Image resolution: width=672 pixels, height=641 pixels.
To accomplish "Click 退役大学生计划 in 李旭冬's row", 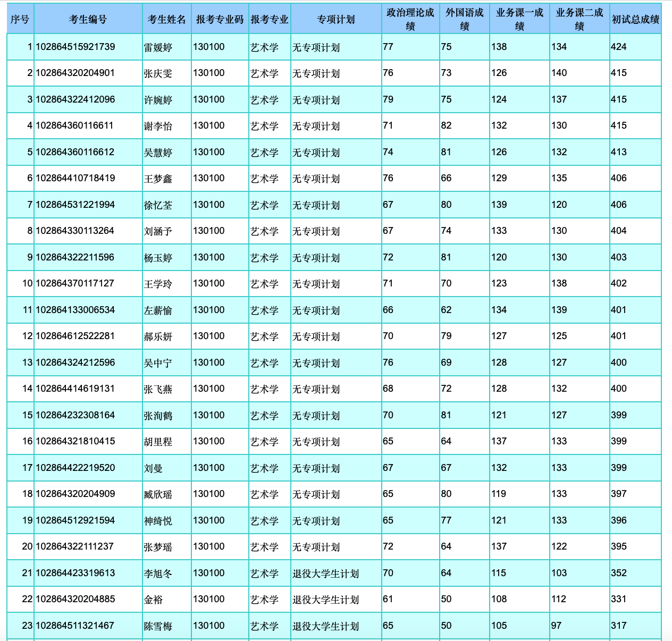I will tap(325, 573).
